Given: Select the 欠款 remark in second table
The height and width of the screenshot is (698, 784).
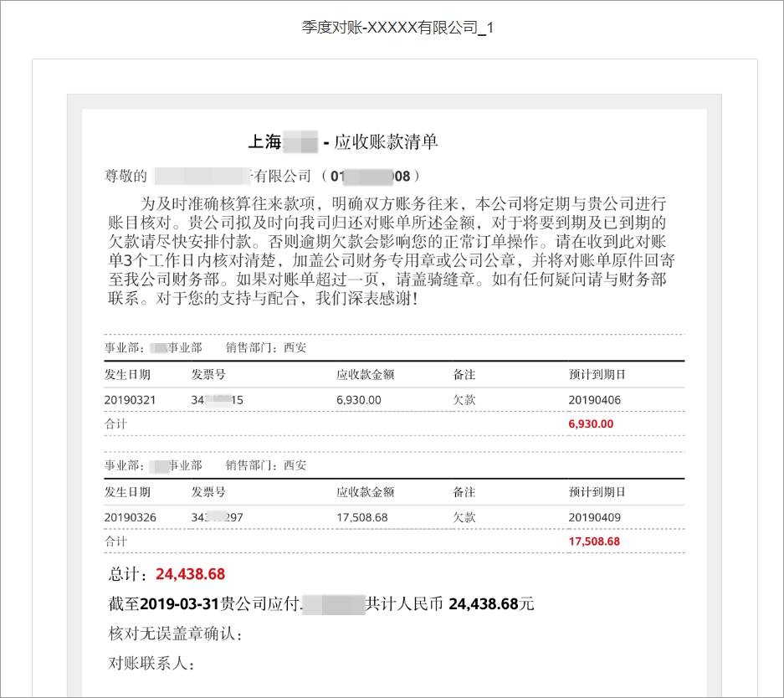Looking at the screenshot, I should coord(462,517).
